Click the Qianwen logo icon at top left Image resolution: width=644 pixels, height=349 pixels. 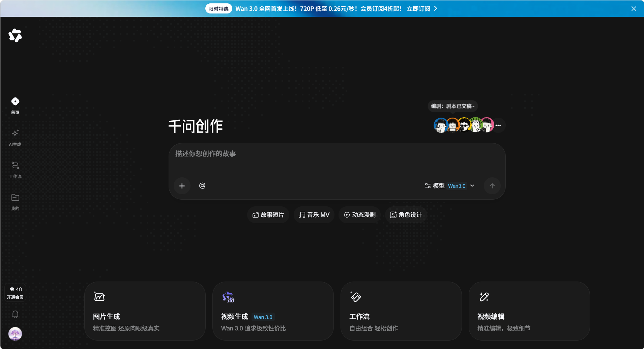pyautogui.click(x=15, y=35)
